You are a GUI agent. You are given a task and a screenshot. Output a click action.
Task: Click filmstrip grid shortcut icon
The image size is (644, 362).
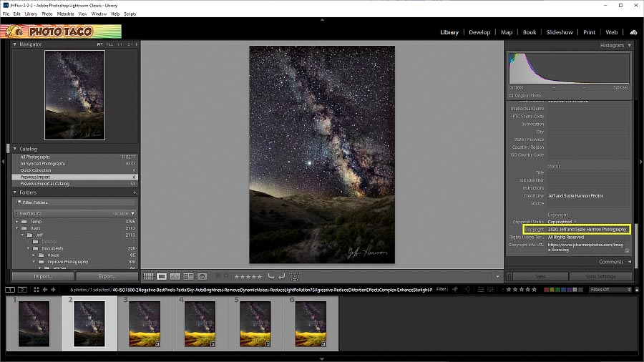pos(36,290)
